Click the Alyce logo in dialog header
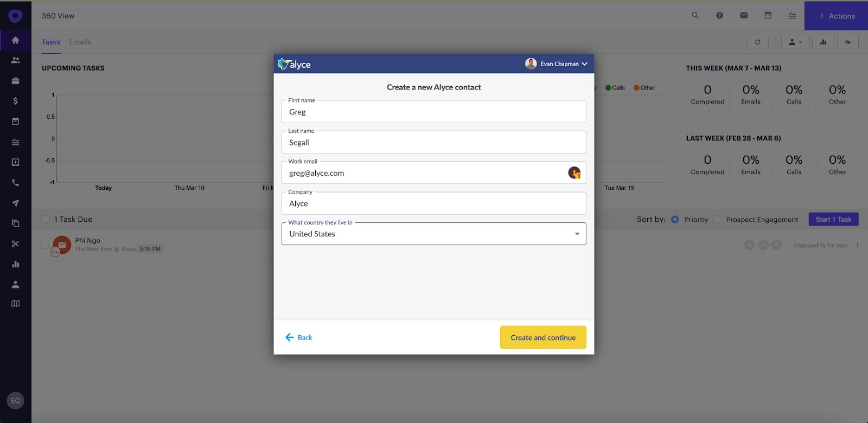This screenshot has height=423, width=868. click(294, 64)
